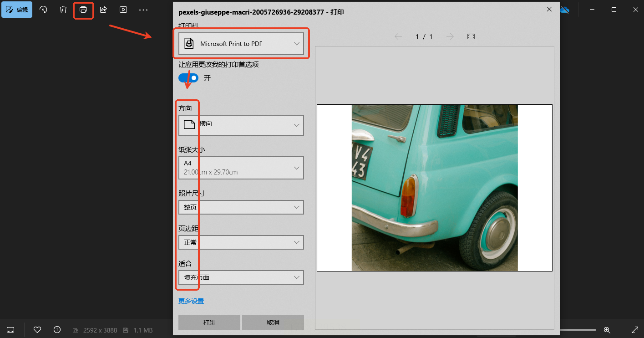
Task: Expand the 方向 orientation dropdown showing 横向
Action: coord(241,125)
